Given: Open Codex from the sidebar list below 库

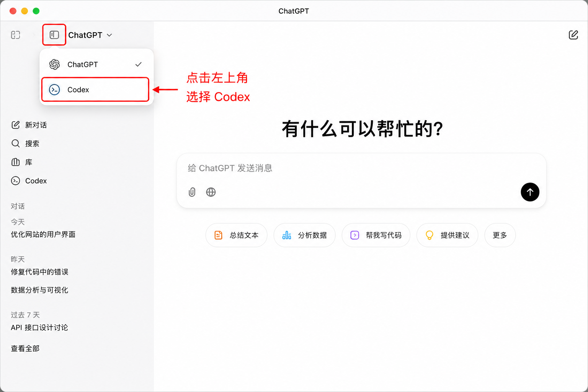Looking at the screenshot, I should click(x=29, y=181).
